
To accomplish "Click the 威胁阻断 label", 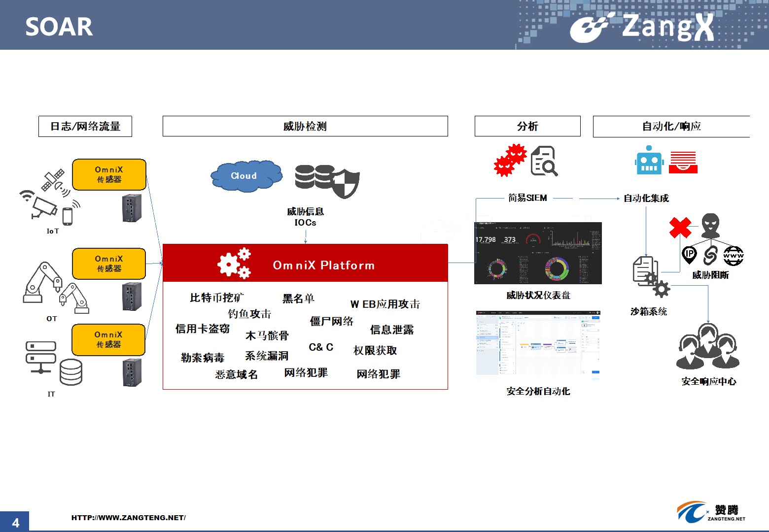I will point(710,275).
